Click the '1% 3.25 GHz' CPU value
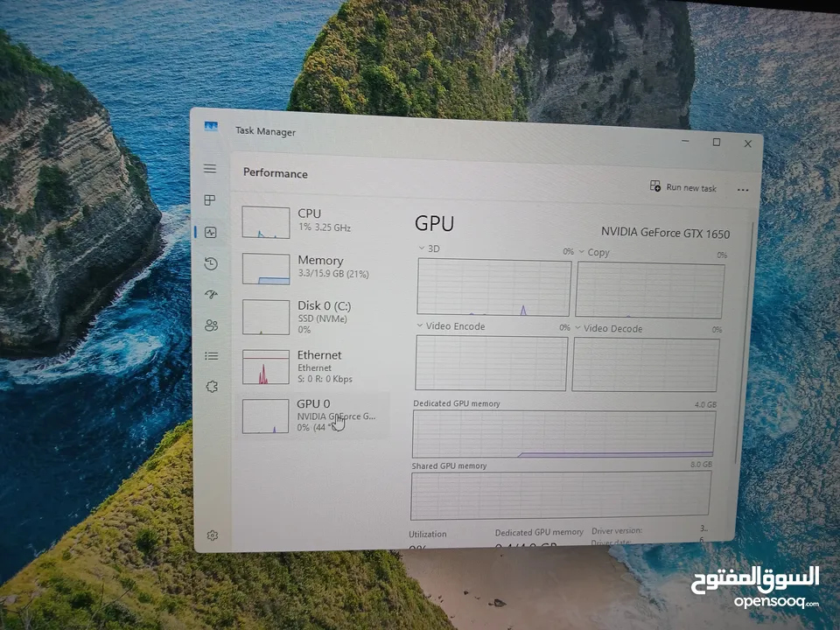This screenshot has height=630, width=840. click(x=325, y=227)
